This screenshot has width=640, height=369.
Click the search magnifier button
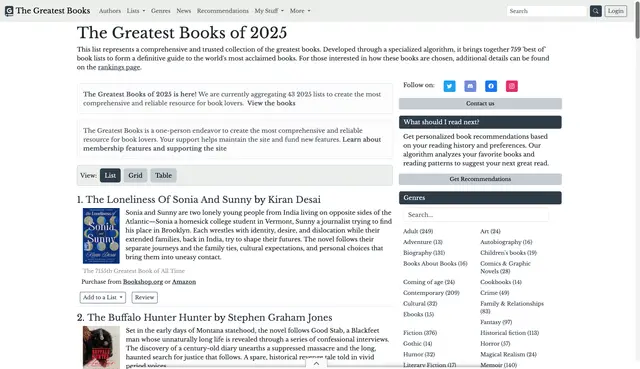[596, 11]
